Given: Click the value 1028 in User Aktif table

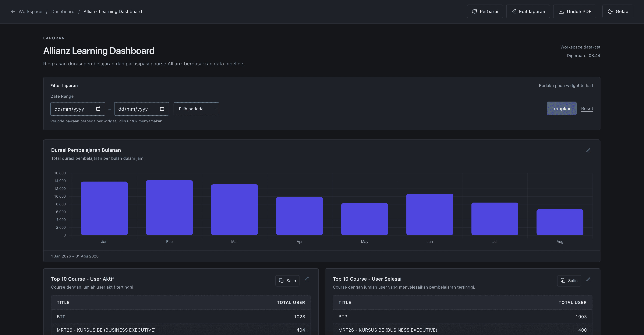Looking at the screenshot, I should point(299,317).
